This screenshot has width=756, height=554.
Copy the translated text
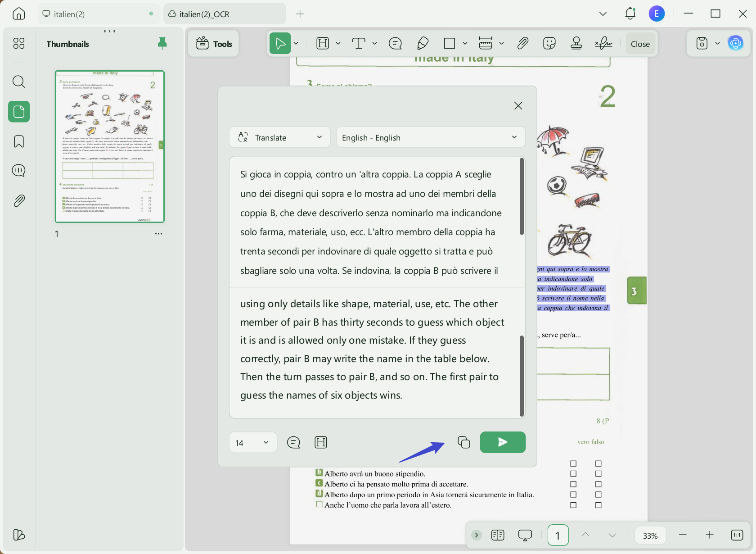point(463,442)
